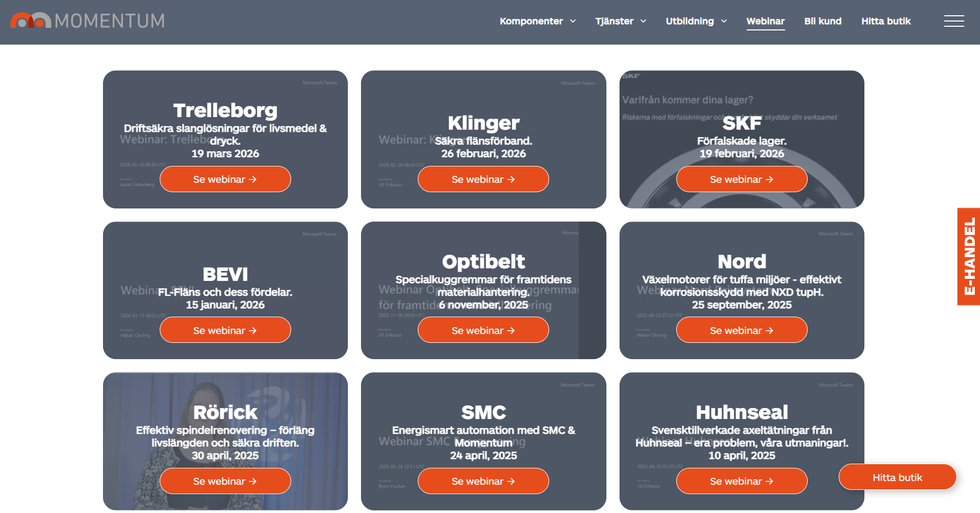Click the SKF webinar thumbnail heading
Screen dimensions: 980x513
click(x=741, y=123)
